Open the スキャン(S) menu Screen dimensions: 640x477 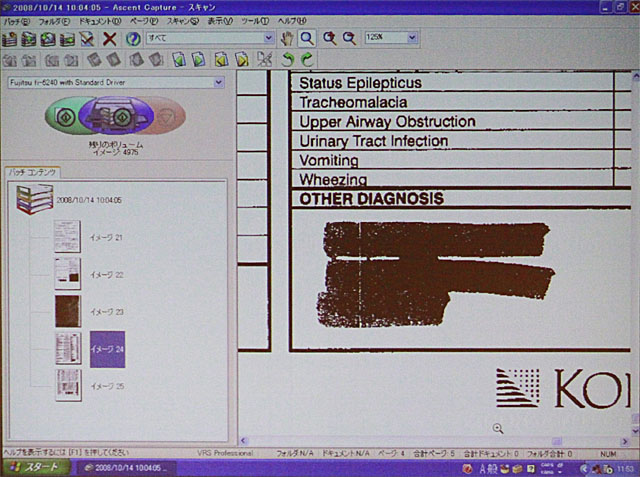183,21
